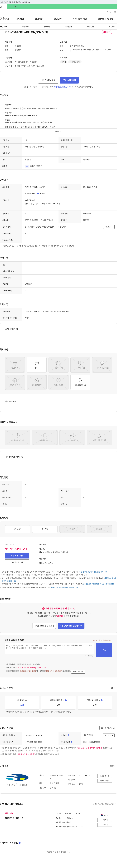Click the 이메일 지원 button
The image size is (117, 868).
[17, 562]
